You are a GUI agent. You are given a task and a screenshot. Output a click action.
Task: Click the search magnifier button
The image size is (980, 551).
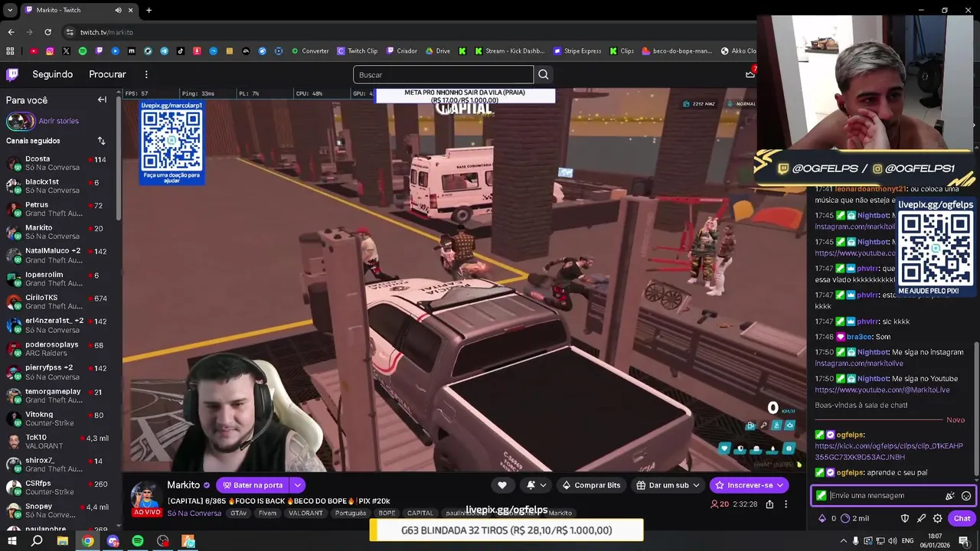click(544, 74)
